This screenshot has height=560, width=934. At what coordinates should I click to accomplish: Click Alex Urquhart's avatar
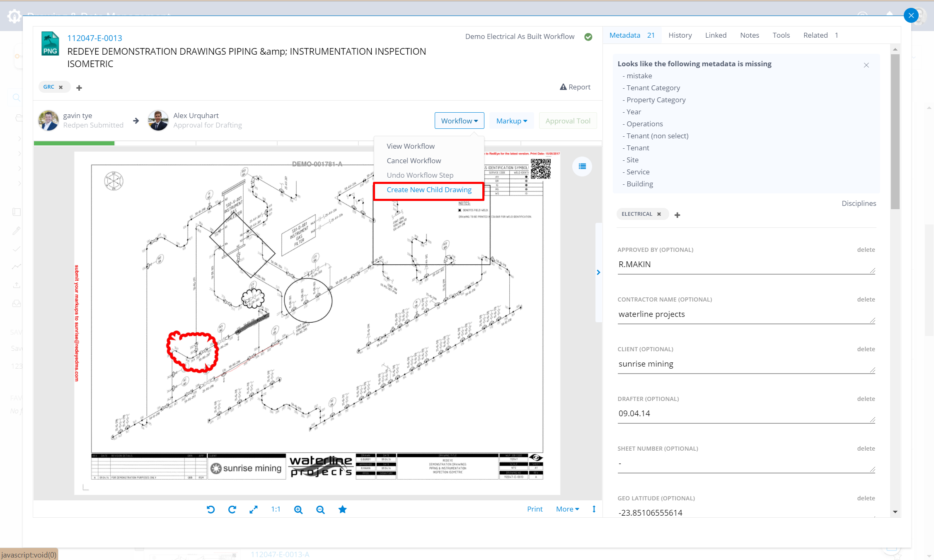158,121
